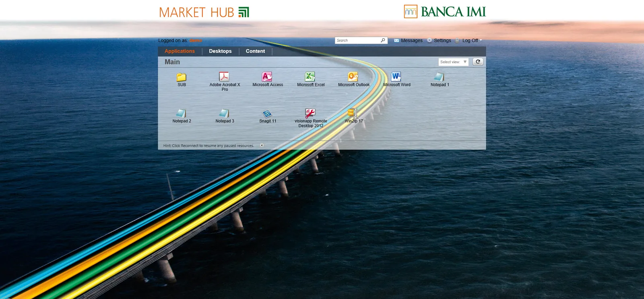This screenshot has width=644, height=299.
Task: Open Microsoft Word application icon
Action: point(396,77)
